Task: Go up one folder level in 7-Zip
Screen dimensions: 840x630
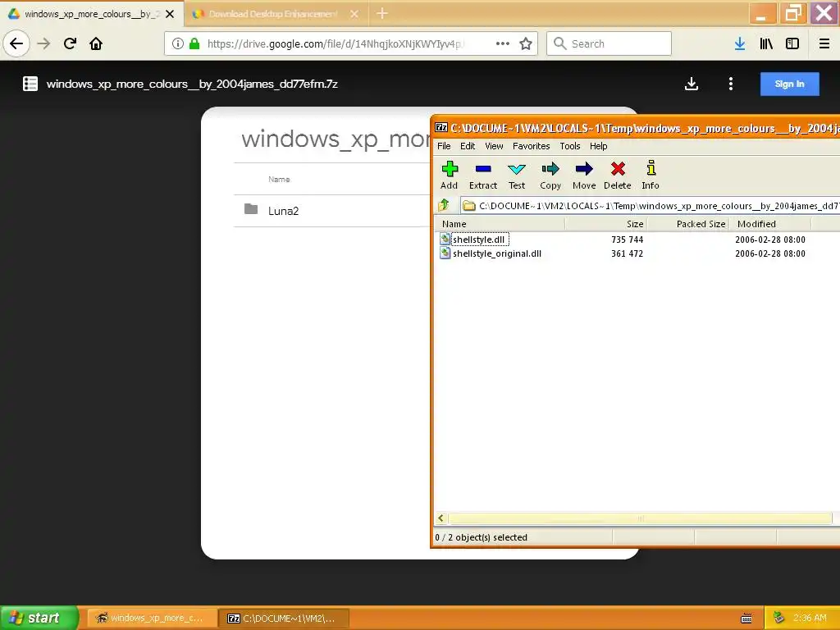Action: [x=444, y=205]
